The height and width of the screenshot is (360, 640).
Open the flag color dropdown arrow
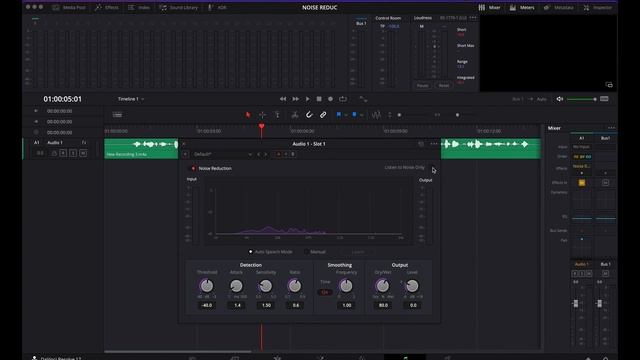(346, 115)
